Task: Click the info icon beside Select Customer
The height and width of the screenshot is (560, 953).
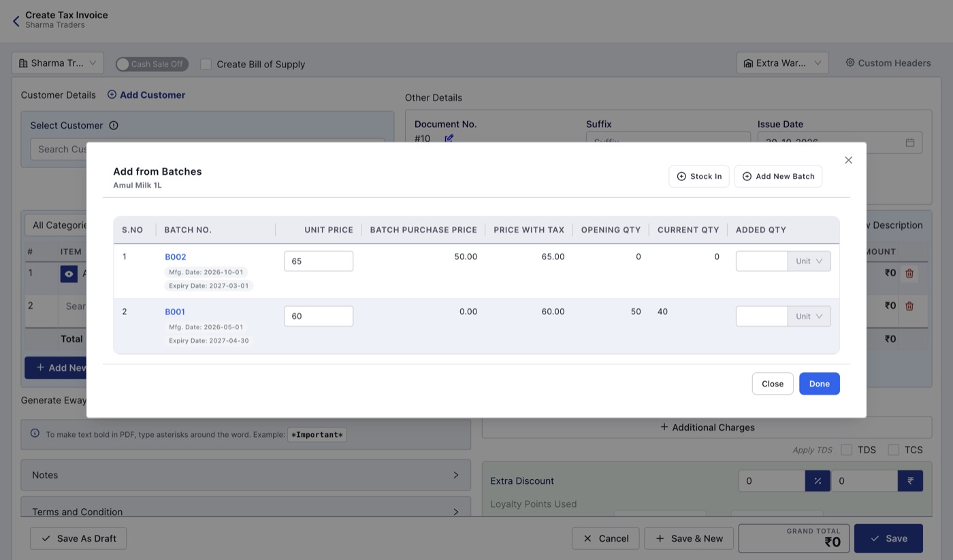Action: 114,125
